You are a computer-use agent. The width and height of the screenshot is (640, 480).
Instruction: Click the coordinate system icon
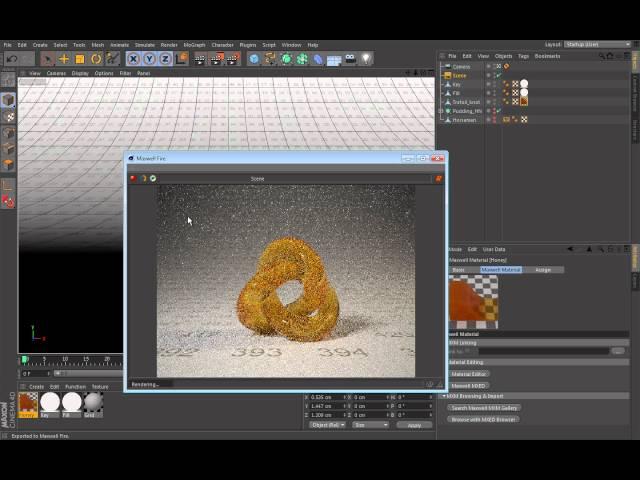click(x=181, y=59)
